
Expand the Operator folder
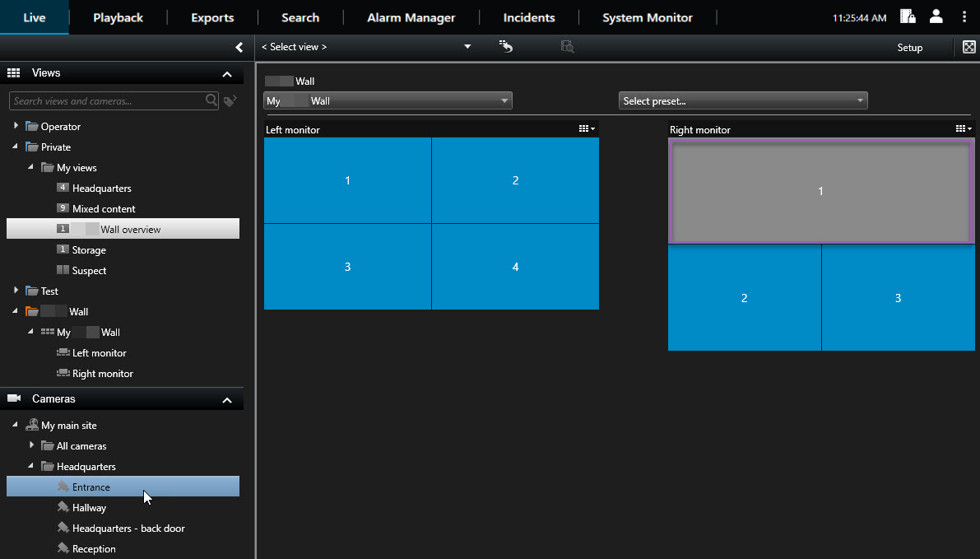point(16,126)
